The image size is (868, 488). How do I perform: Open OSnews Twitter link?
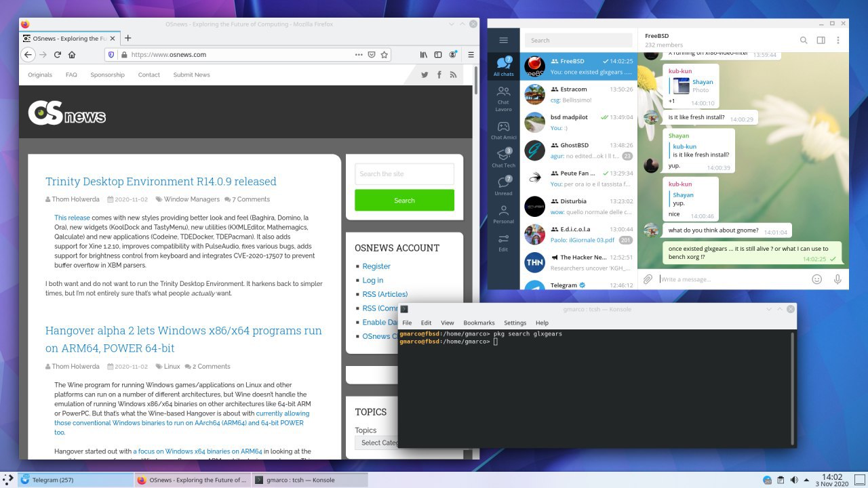tap(425, 75)
